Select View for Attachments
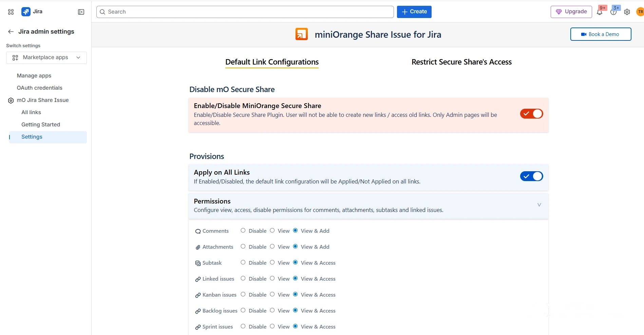Viewport: 644px width, 335px height. coord(272,246)
